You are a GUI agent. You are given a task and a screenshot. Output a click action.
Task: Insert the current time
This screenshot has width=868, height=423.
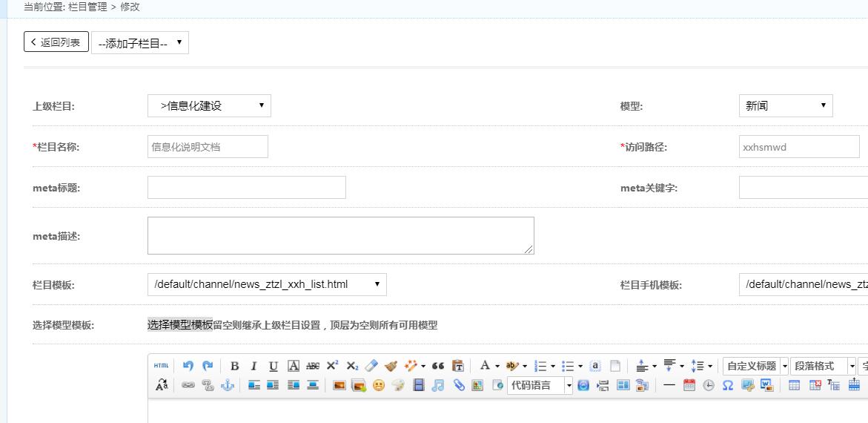tap(709, 384)
